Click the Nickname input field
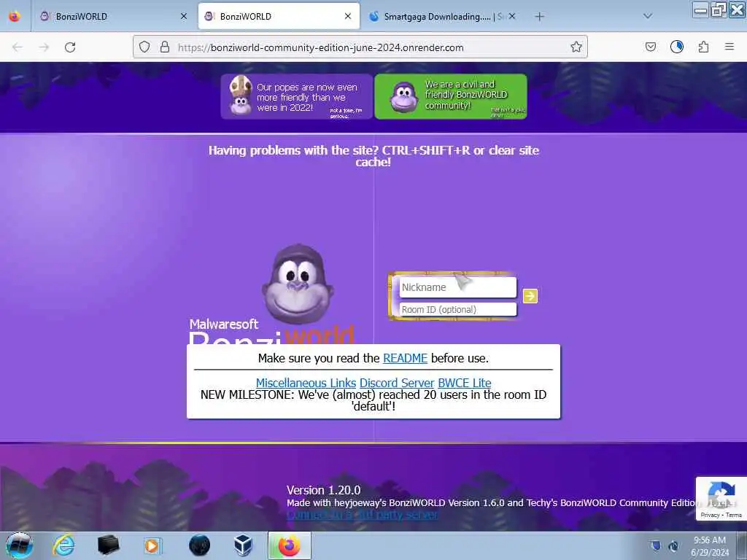The width and height of the screenshot is (747, 560). click(x=457, y=287)
